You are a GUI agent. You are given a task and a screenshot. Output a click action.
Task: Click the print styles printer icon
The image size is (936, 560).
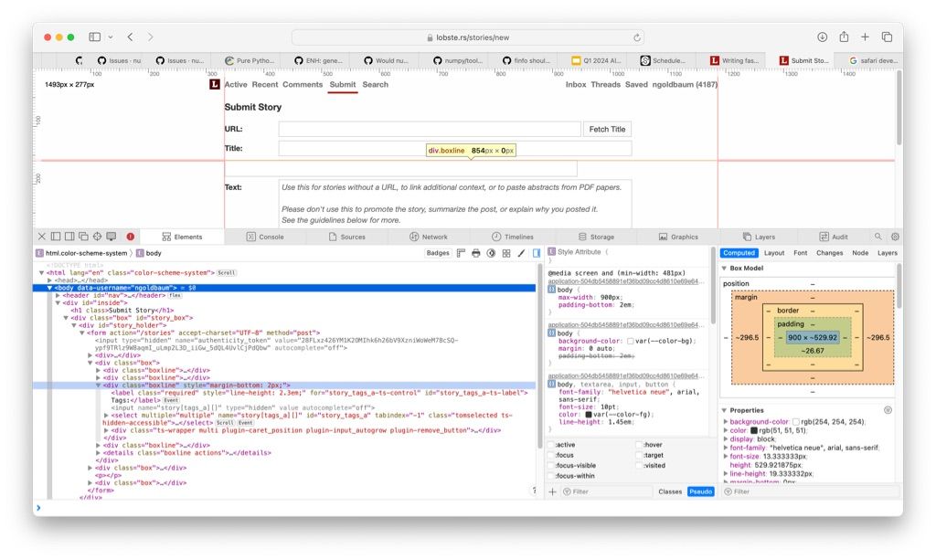(x=475, y=253)
